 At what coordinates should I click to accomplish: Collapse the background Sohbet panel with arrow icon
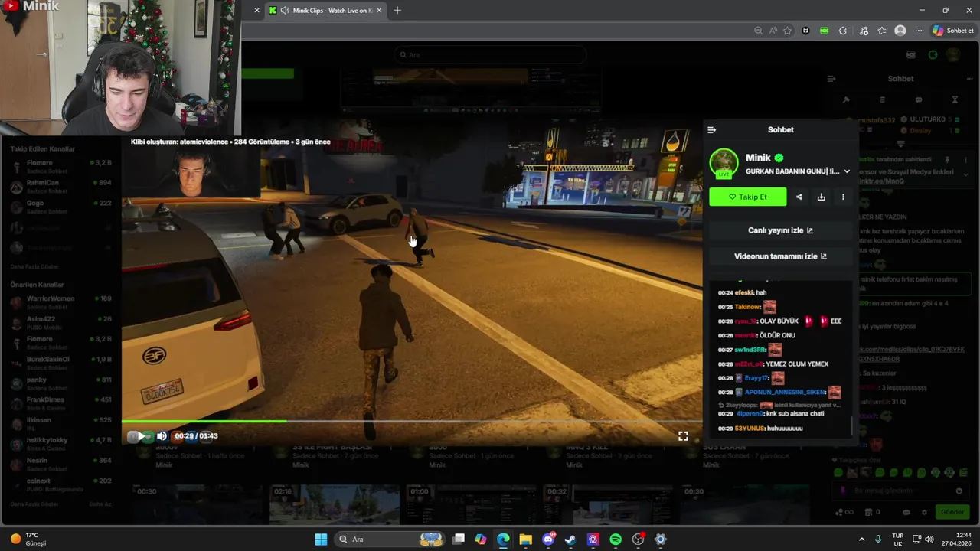(831, 79)
